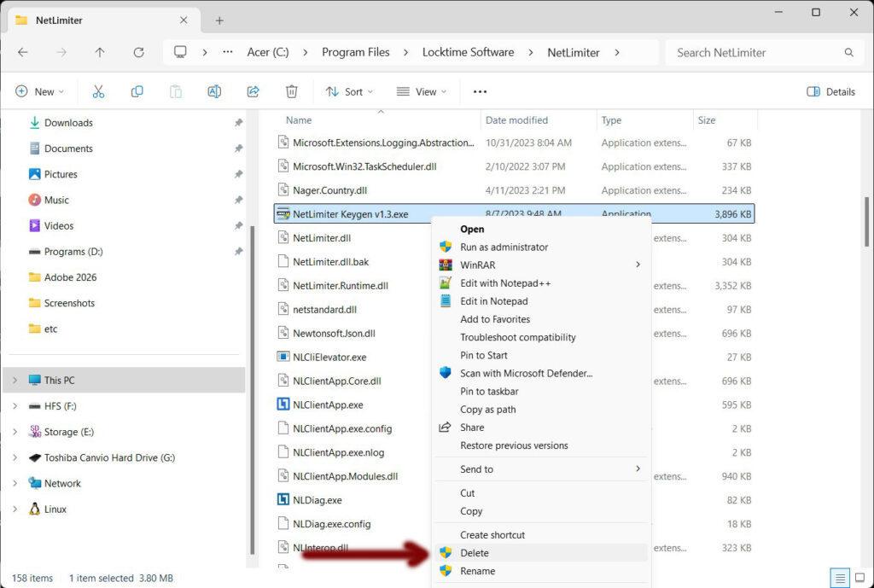
Task: Toggle the Details pane
Action: 830,91
